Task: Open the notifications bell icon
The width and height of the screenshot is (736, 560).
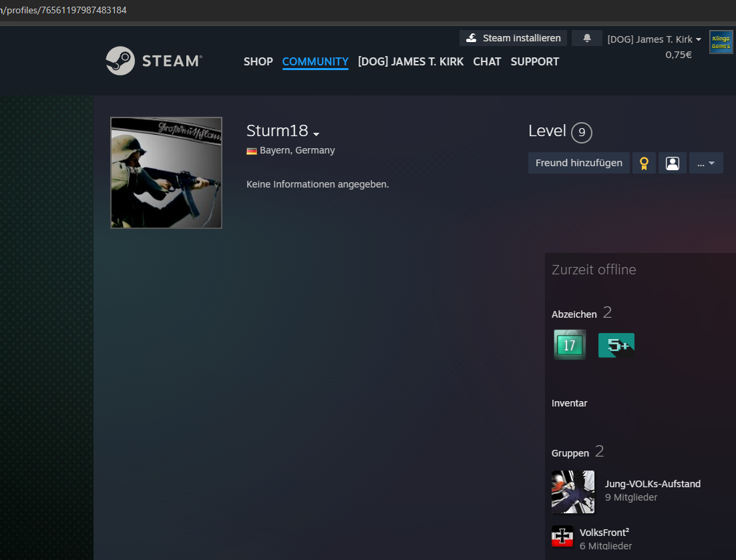Action: pos(587,38)
